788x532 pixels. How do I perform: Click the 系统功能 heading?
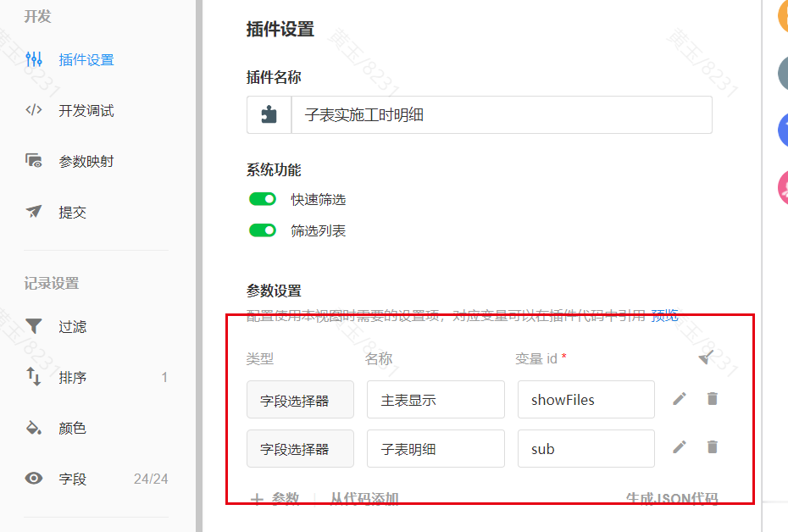tap(274, 169)
